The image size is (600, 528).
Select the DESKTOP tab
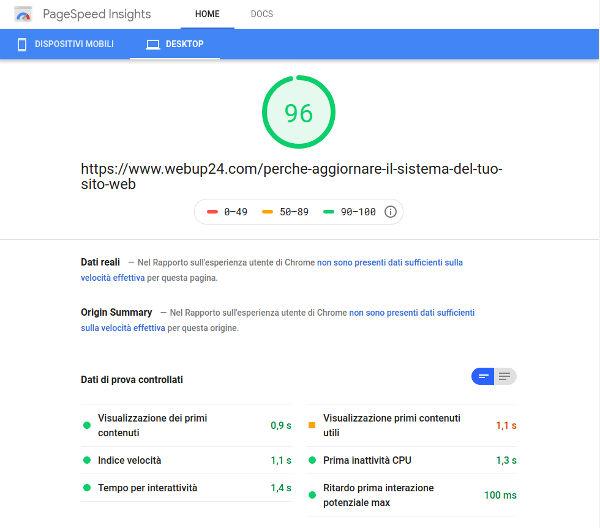pos(175,44)
